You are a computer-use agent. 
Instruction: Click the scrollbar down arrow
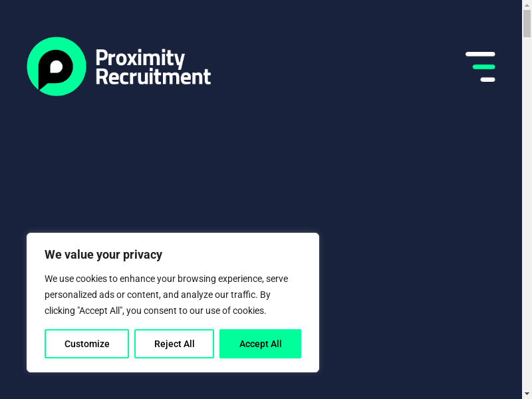(527, 394)
